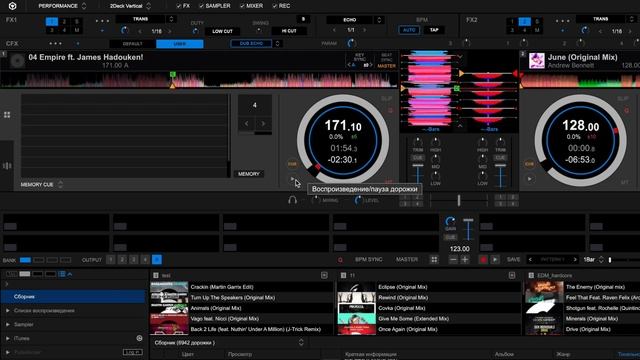Toggle headphone monitoring icon

pyautogui.click(x=292, y=200)
